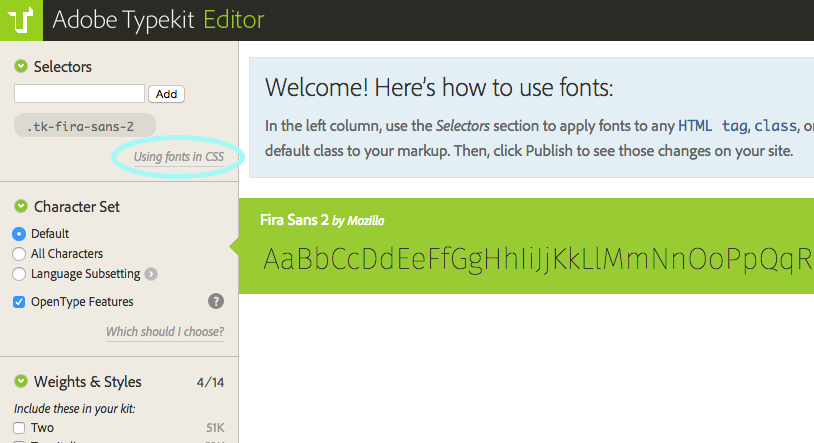The height and width of the screenshot is (443, 814).
Task: Select the All Characters radio button
Action: (19, 254)
